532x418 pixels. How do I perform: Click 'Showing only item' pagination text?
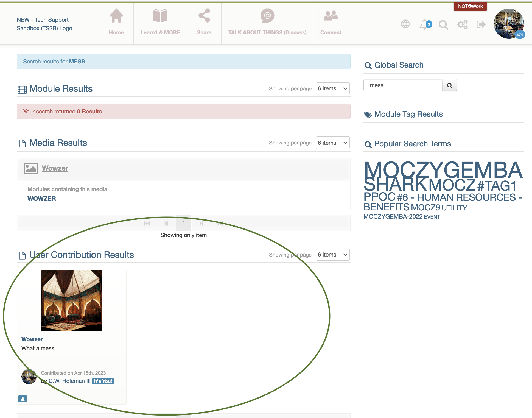(183, 235)
